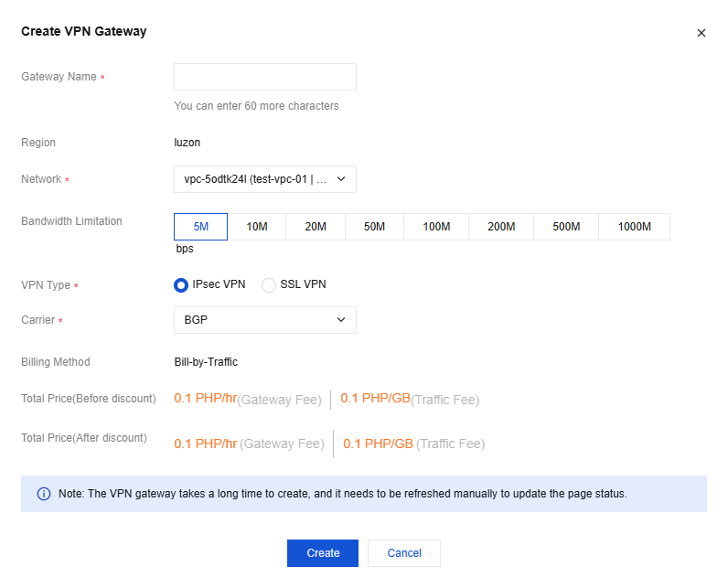
Task: Click the before-discount '0.1 PHP/GB' traffic fee
Action: [x=376, y=398]
